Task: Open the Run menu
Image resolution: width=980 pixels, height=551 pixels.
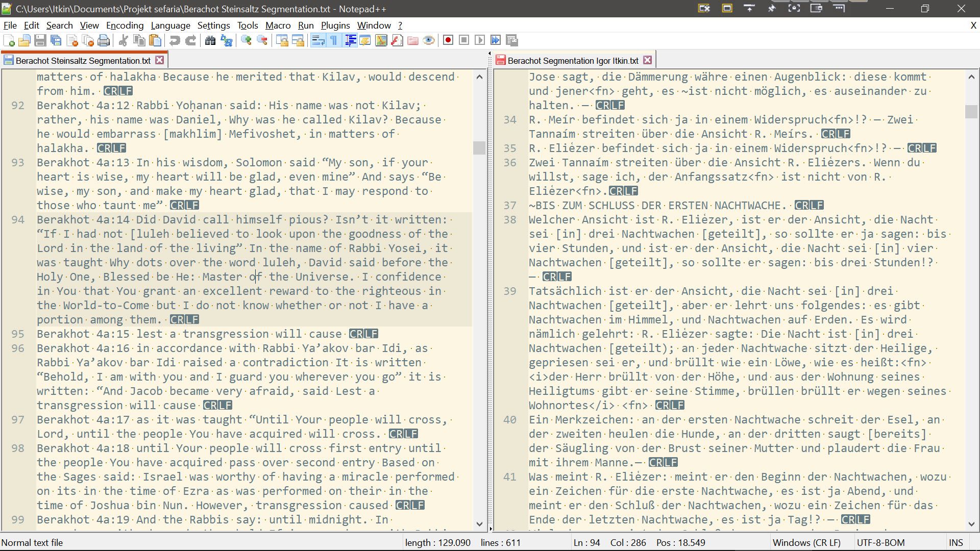Action: pos(306,26)
